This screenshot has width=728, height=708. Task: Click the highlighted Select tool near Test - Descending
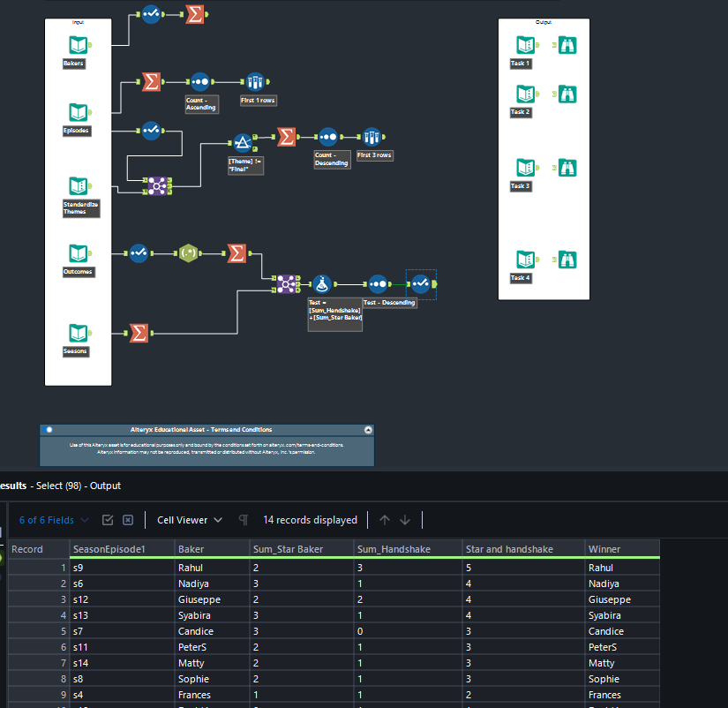coord(421,284)
